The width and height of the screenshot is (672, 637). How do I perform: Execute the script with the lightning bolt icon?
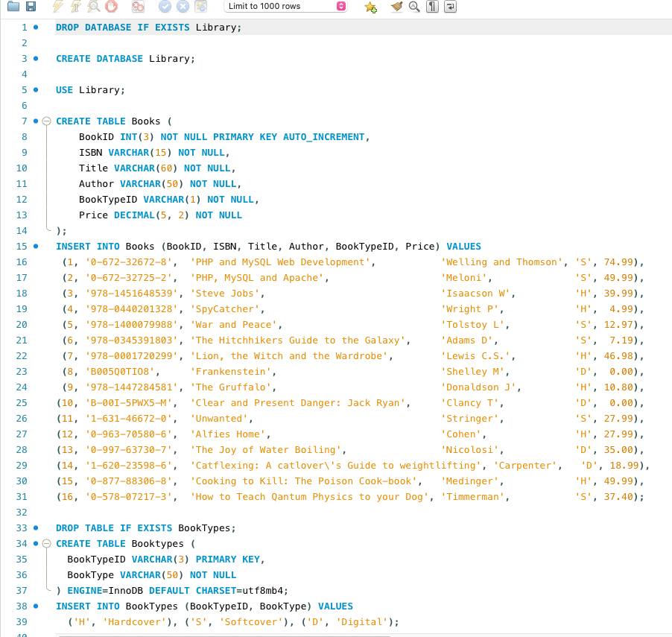(x=57, y=6)
